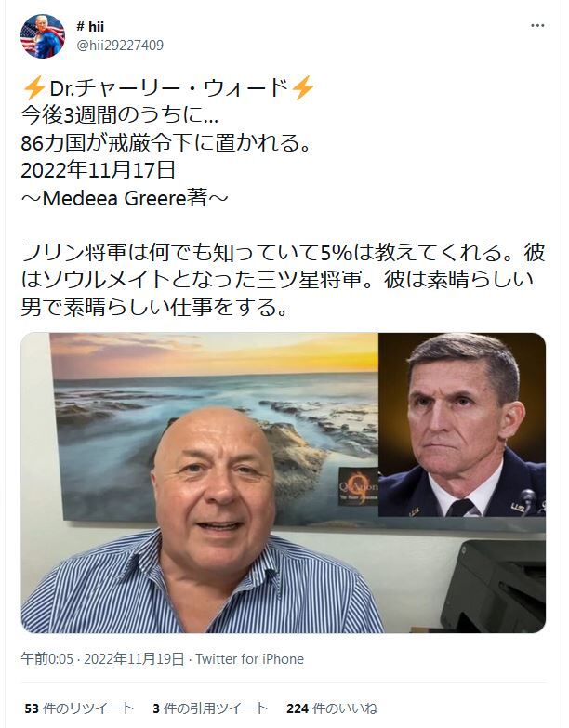Open the tweet's three-dot more options menu

[537, 25]
